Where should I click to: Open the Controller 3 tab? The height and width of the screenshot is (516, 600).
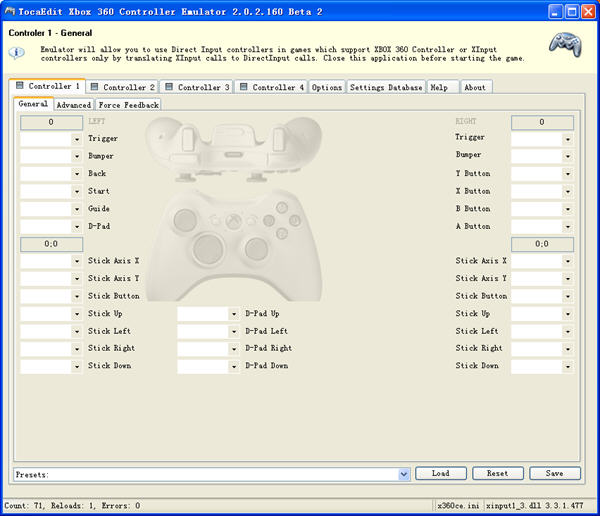pos(197,87)
